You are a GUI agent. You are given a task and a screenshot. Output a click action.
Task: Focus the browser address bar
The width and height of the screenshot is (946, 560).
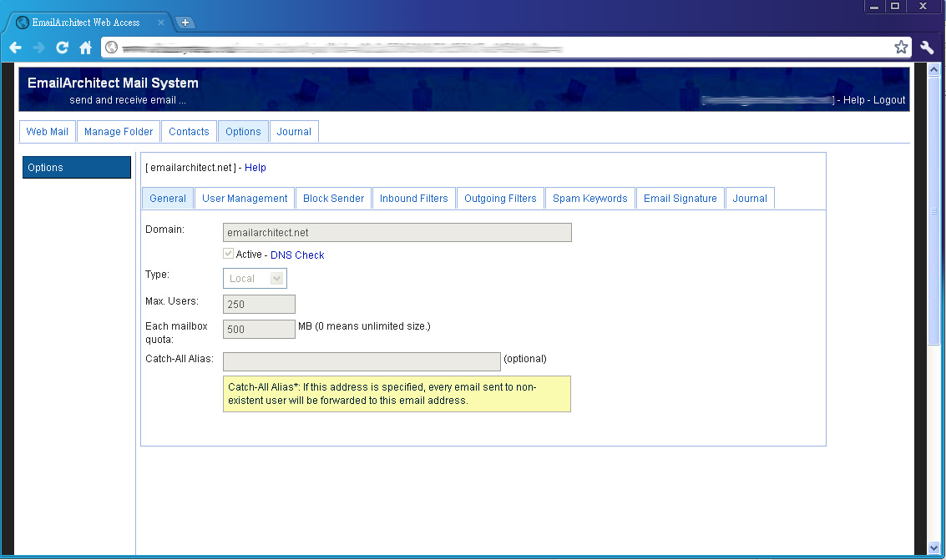click(x=506, y=47)
